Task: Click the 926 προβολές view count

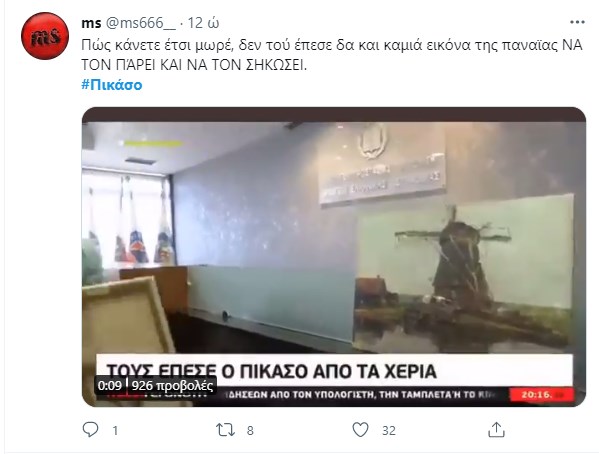Action: click(x=172, y=386)
